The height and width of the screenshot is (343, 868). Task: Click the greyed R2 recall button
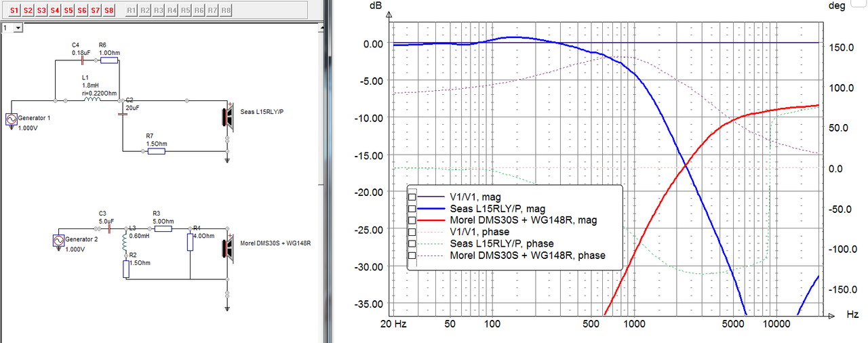coord(145,11)
